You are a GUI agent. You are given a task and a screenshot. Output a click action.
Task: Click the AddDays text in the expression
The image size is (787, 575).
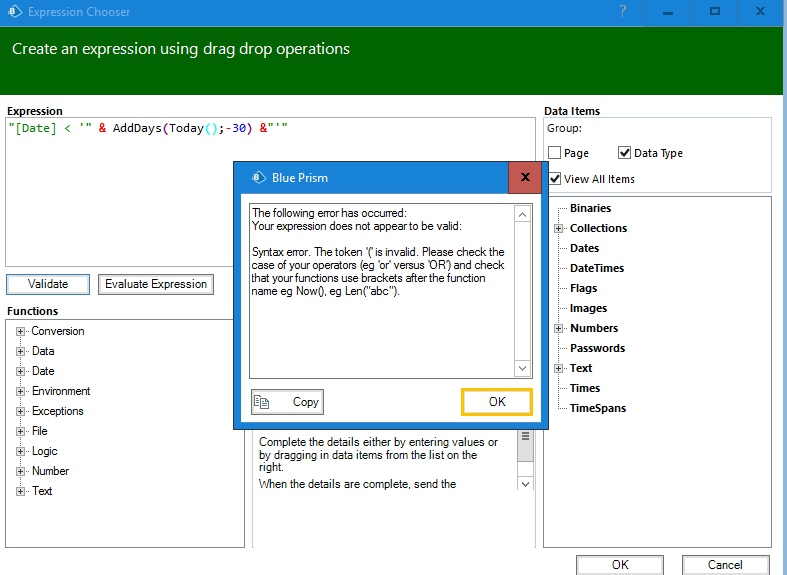(x=137, y=128)
